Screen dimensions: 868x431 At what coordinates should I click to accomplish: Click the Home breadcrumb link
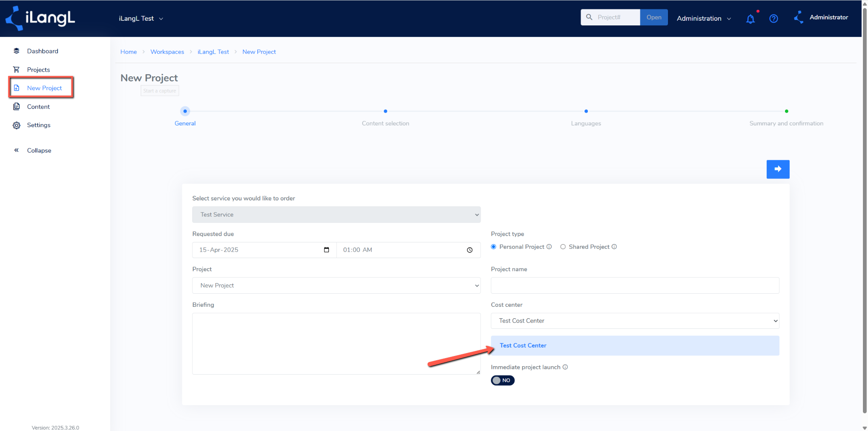128,52
